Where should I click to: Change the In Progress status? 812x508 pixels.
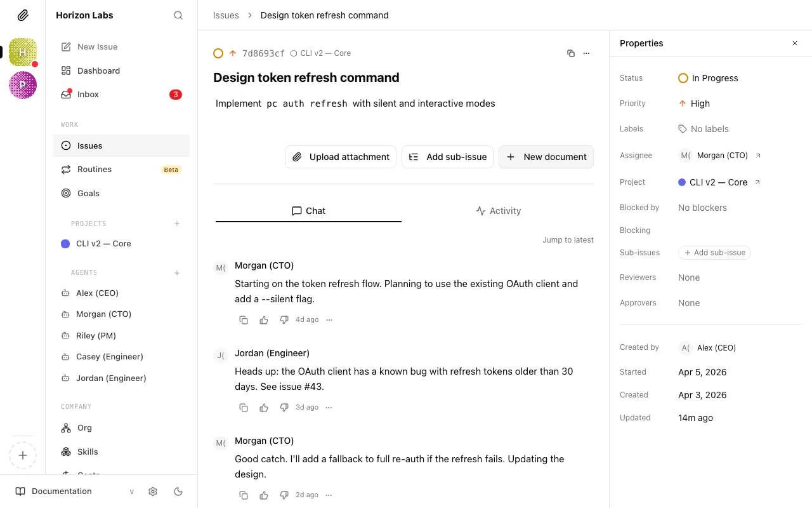coord(708,78)
